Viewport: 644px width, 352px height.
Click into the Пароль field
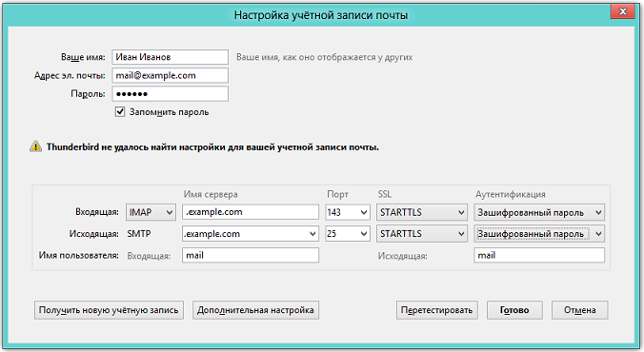pyautogui.click(x=170, y=94)
